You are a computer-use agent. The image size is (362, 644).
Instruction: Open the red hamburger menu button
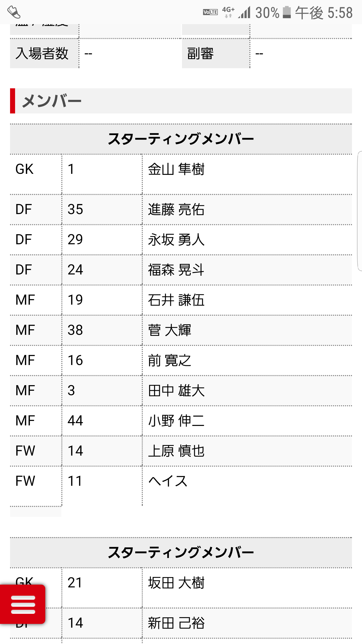tap(23, 605)
